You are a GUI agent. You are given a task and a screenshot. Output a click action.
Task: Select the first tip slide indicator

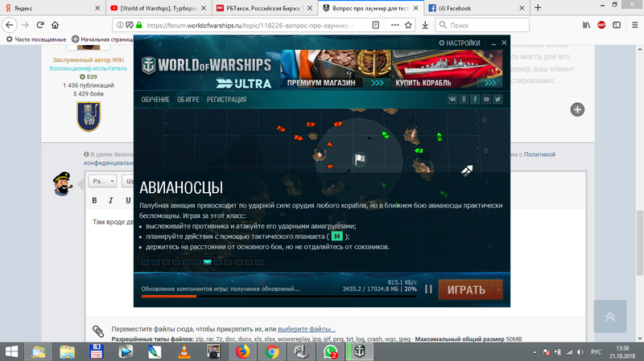[145, 262]
